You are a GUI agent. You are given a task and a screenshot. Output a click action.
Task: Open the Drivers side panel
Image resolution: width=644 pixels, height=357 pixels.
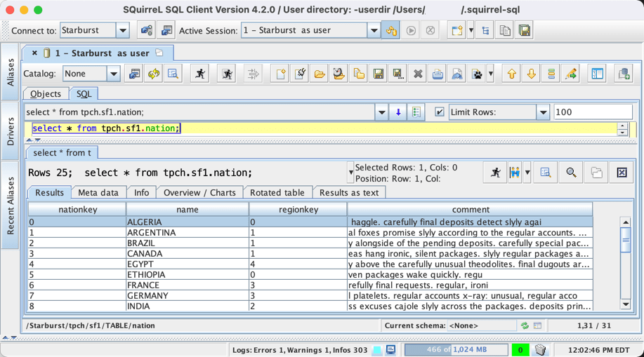(11, 131)
